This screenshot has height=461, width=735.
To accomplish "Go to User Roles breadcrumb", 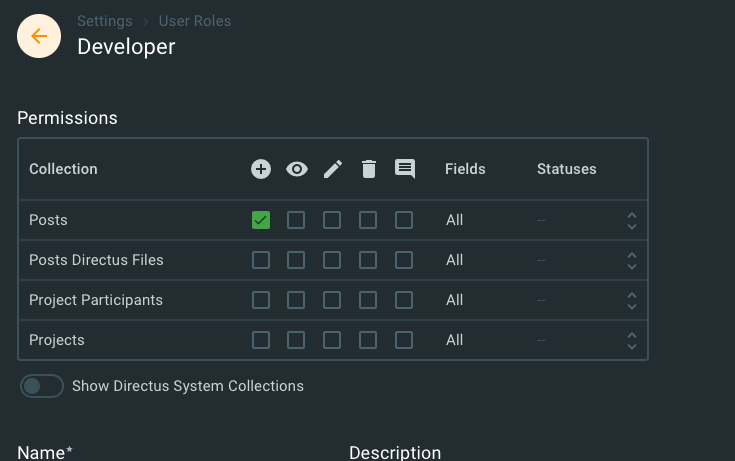I will [195, 21].
